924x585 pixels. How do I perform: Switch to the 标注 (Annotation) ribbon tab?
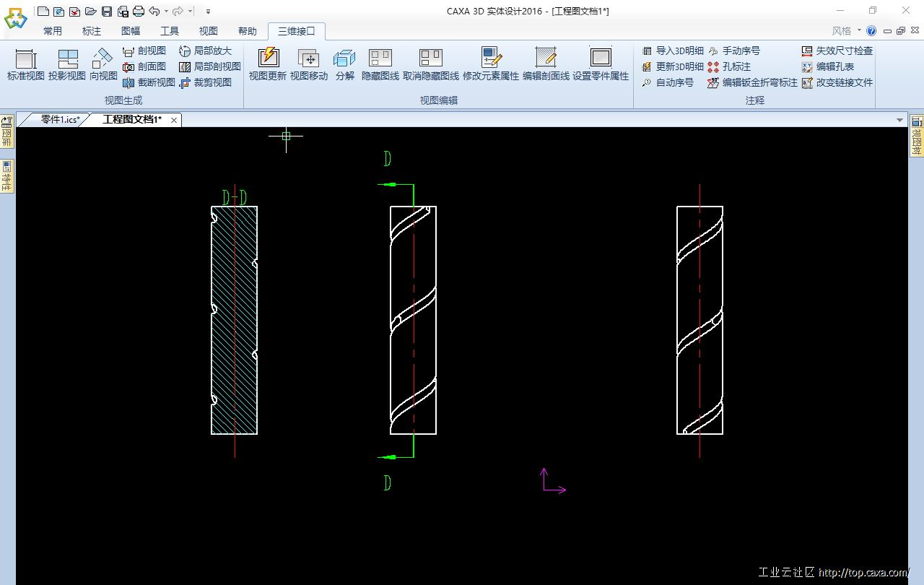point(92,31)
